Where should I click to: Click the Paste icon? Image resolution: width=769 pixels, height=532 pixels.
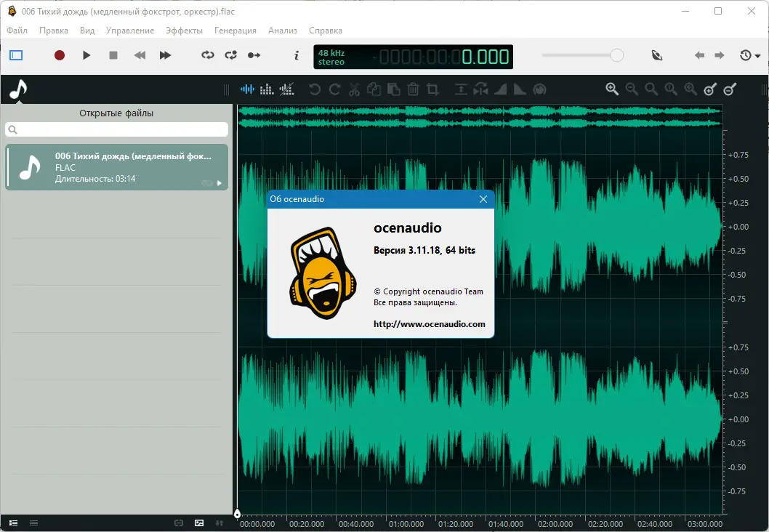click(393, 89)
